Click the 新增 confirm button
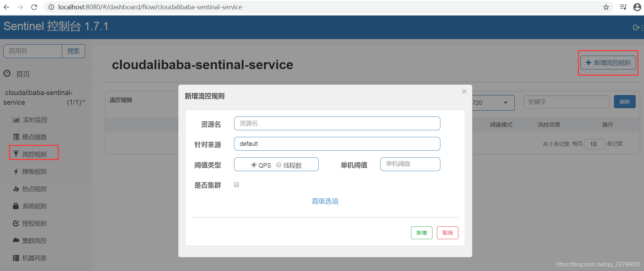644x271 pixels. click(421, 233)
